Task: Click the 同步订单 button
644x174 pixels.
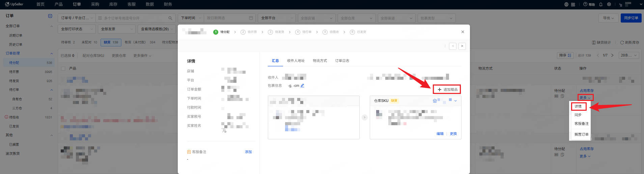Action: click(631, 18)
